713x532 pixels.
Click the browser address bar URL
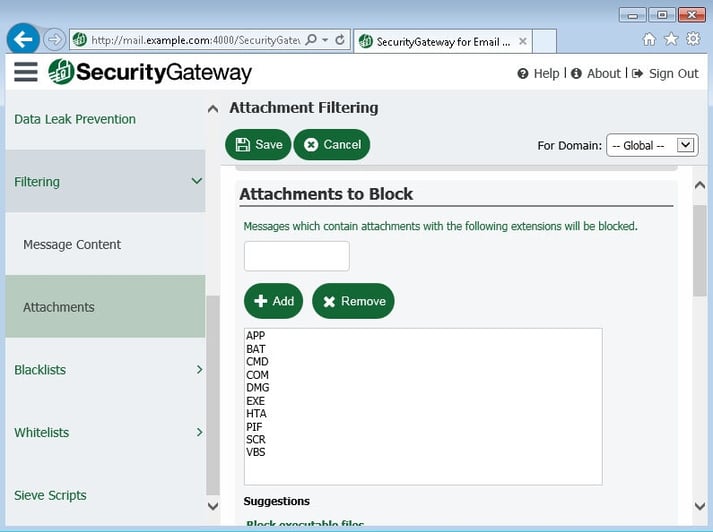196,40
